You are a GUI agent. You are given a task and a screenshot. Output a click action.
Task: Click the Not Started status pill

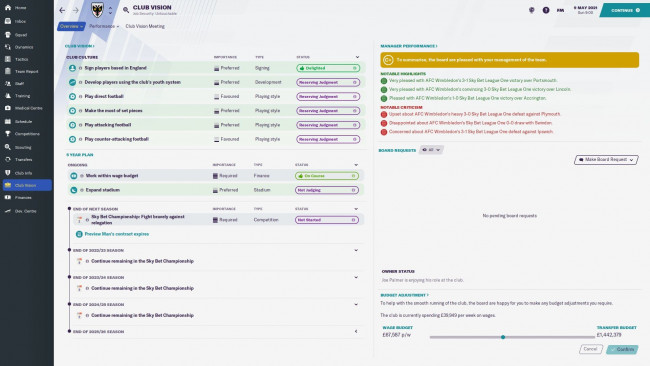327,220
